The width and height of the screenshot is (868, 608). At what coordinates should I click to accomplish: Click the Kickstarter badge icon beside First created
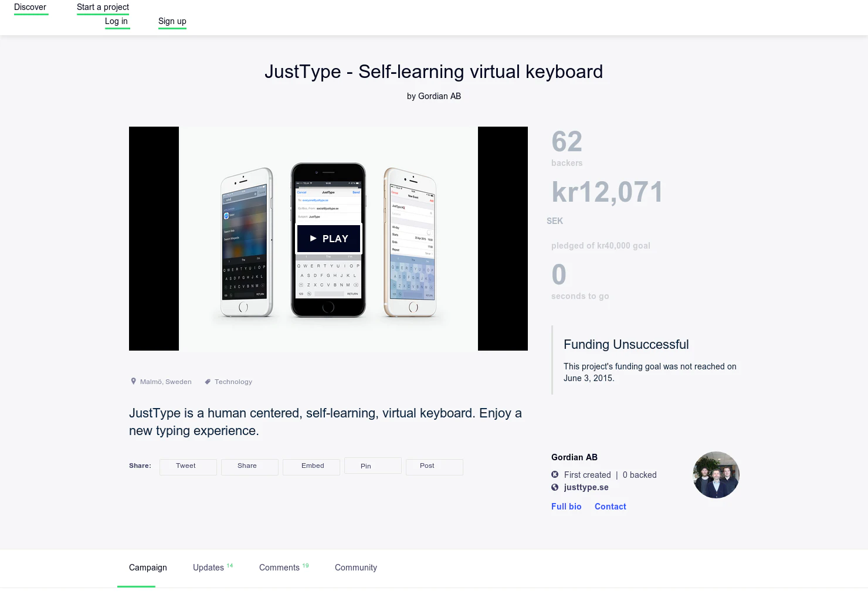point(554,474)
